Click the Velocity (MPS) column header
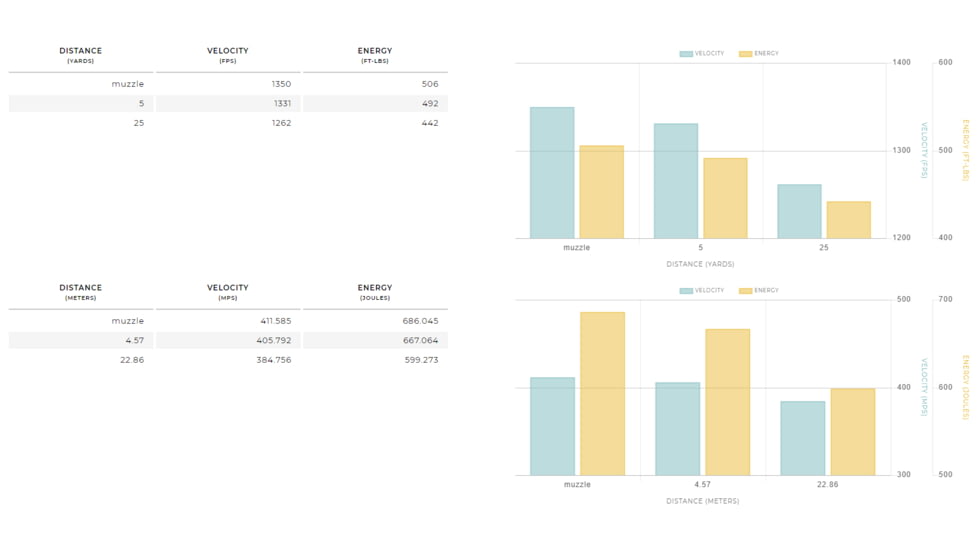 coord(227,292)
